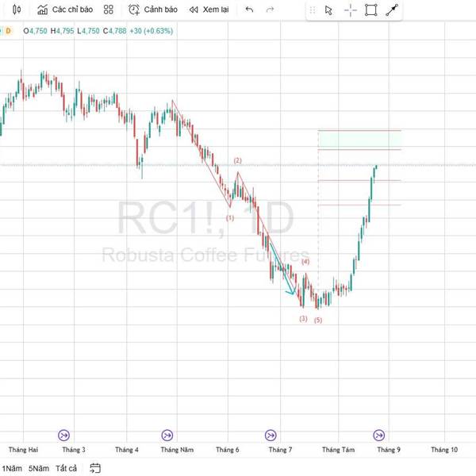Click the +30 (+0.63%) change value
The height and width of the screenshot is (476, 476).
point(152,31)
